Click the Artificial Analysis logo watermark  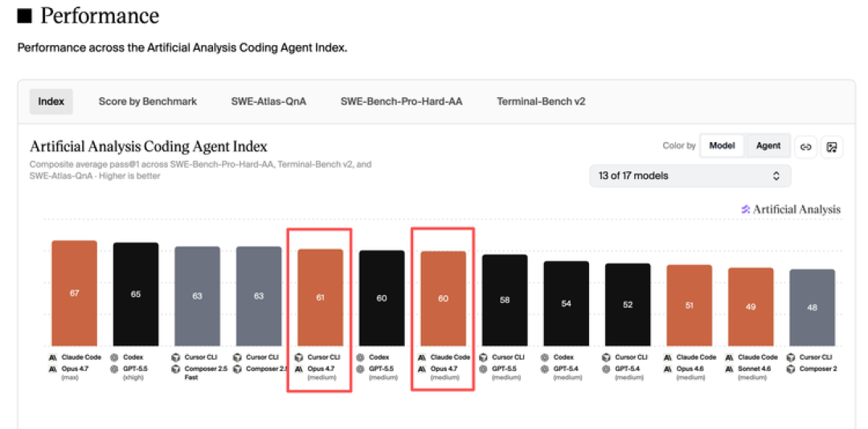pos(791,209)
